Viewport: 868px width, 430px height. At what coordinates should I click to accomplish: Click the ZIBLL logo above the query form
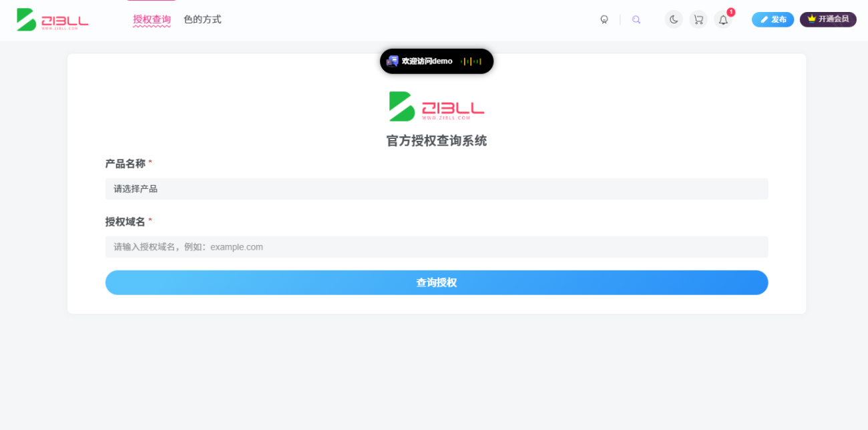435,108
